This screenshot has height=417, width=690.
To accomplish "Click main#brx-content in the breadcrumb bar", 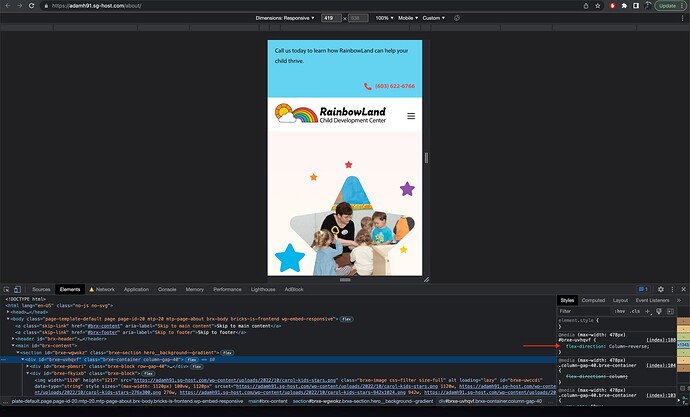I will coord(268,401).
